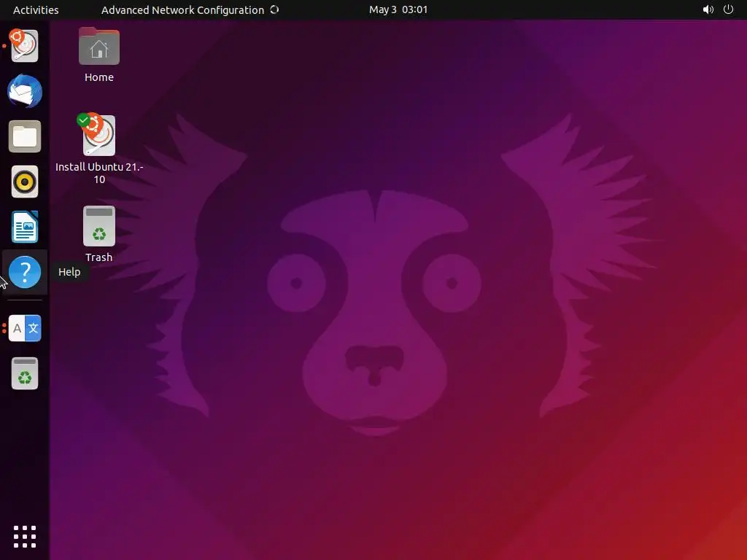Screen dimensions: 747x560
Task: Open the Ubuntu installer in the dock
Action: 24,46
